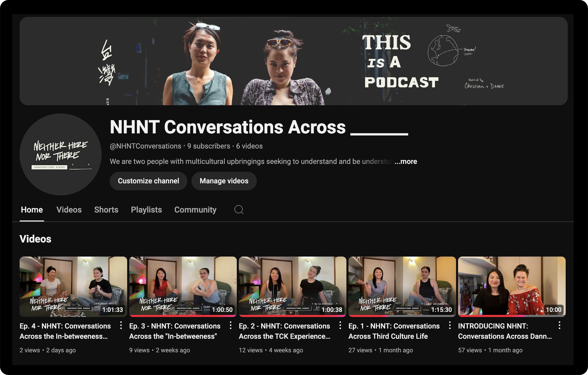
Task: Open options menu for Ep. 3 video
Action: pyautogui.click(x=230, y=325)
